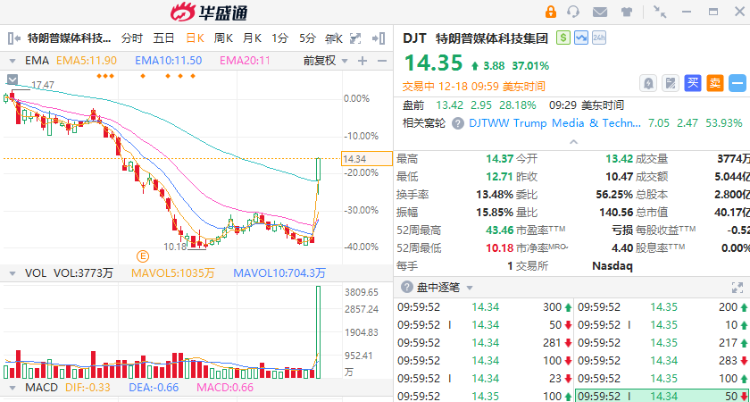Screen dimensions: 750x402
Task: Click the orange lock icon in title bar
Action: (551, 12)
